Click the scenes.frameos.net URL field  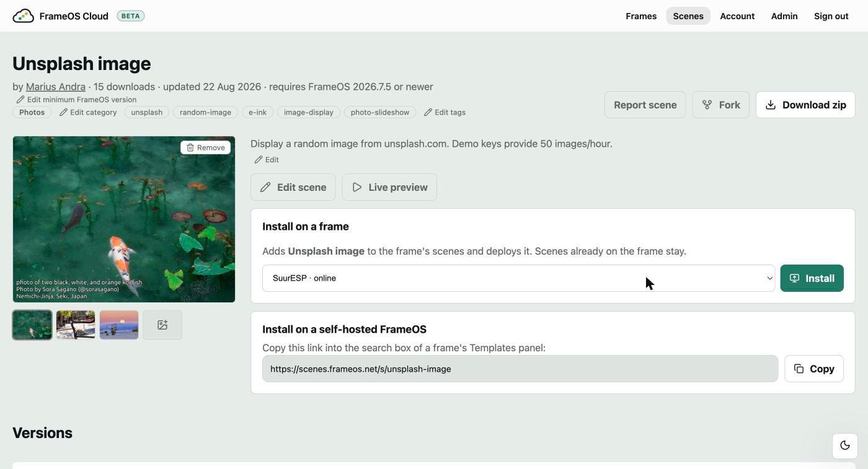click(x=520, y=369)
